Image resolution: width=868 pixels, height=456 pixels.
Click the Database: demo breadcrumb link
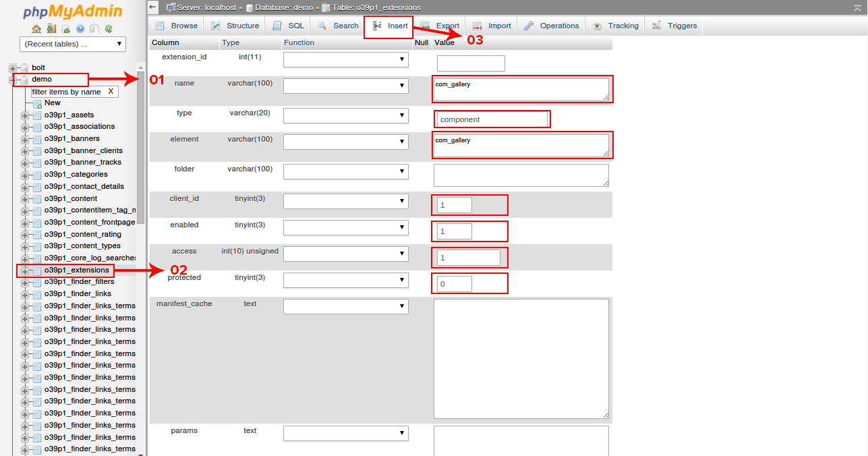click(x=284, y=7)
